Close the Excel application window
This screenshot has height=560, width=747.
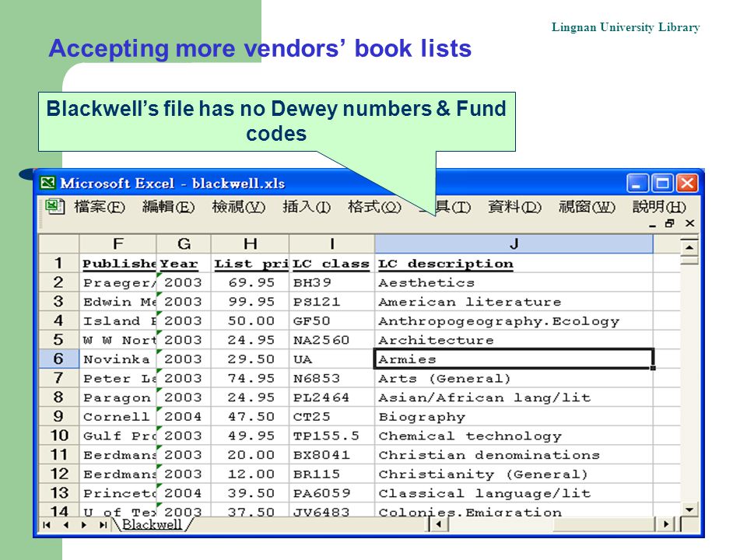(x=687, y=183)
